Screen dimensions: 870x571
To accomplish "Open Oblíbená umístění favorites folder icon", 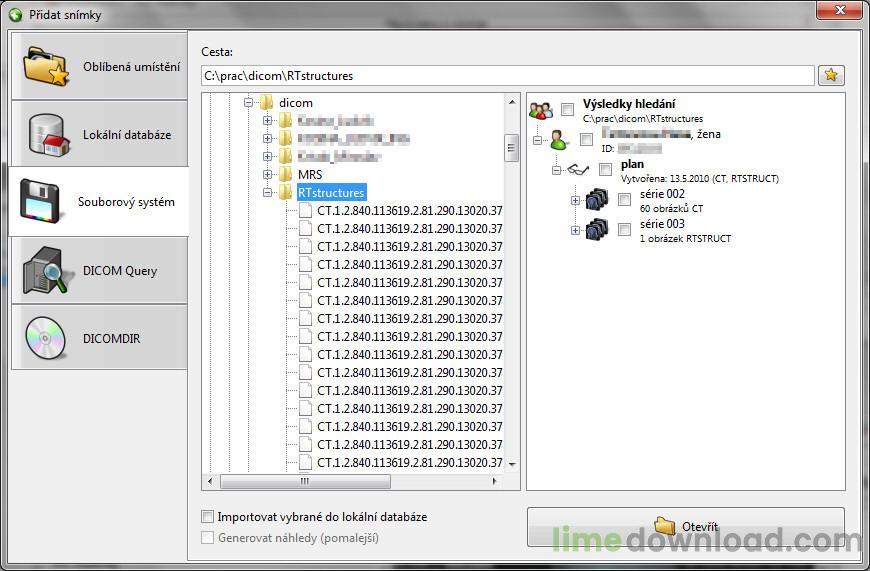I will point(45,67).
